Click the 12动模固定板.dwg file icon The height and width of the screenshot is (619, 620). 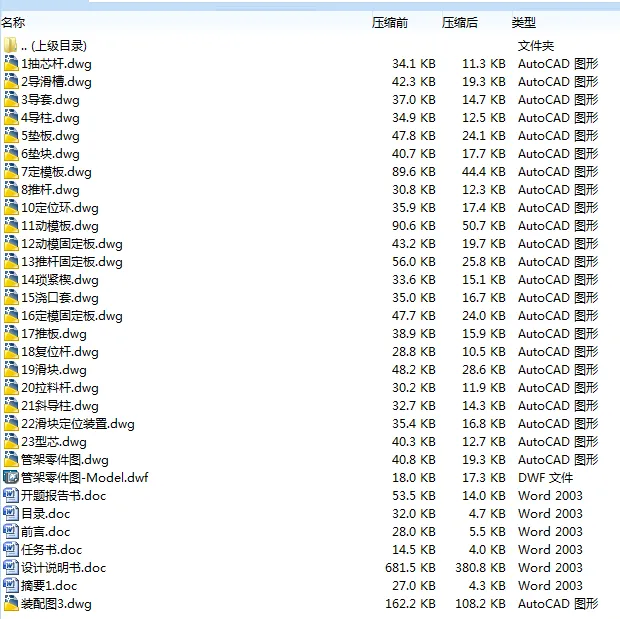(11, 244)
